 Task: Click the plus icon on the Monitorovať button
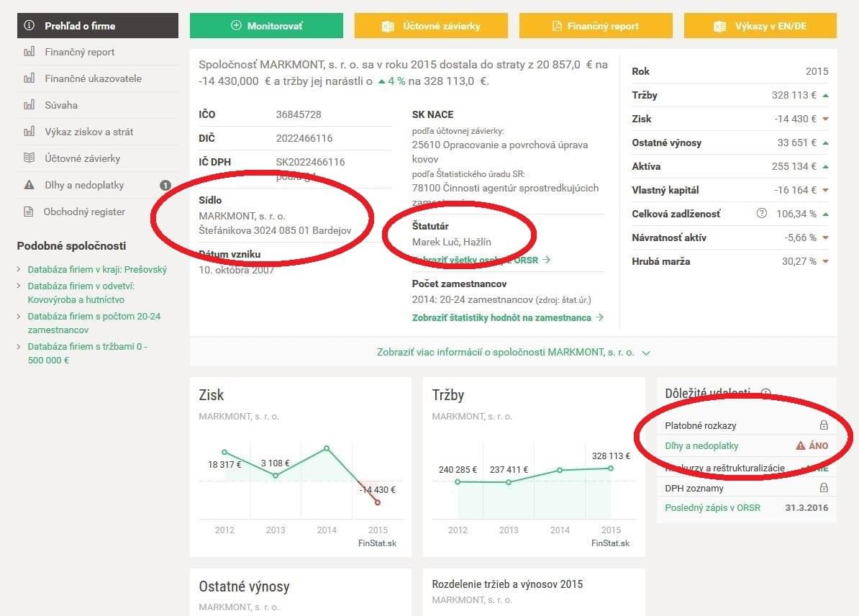click(x=236, y=25)
